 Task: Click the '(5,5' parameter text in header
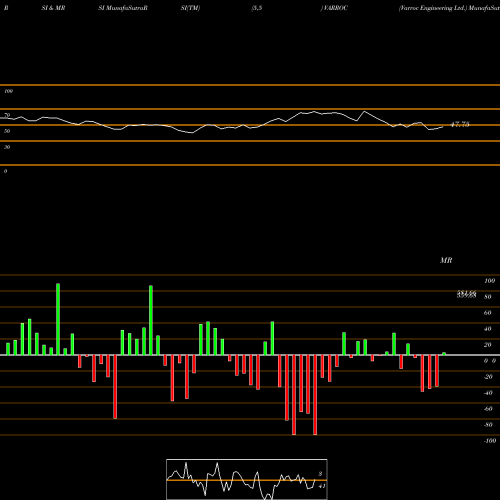(257, 8)
